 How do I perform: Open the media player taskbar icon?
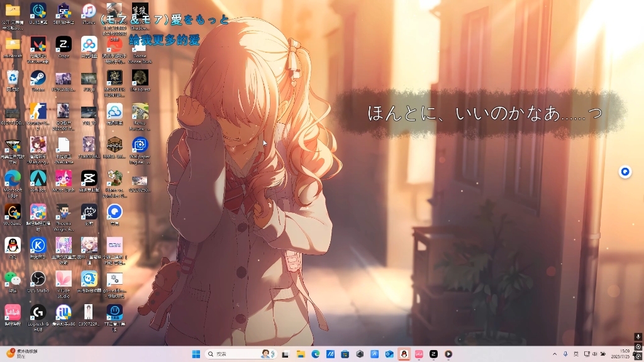448,354
